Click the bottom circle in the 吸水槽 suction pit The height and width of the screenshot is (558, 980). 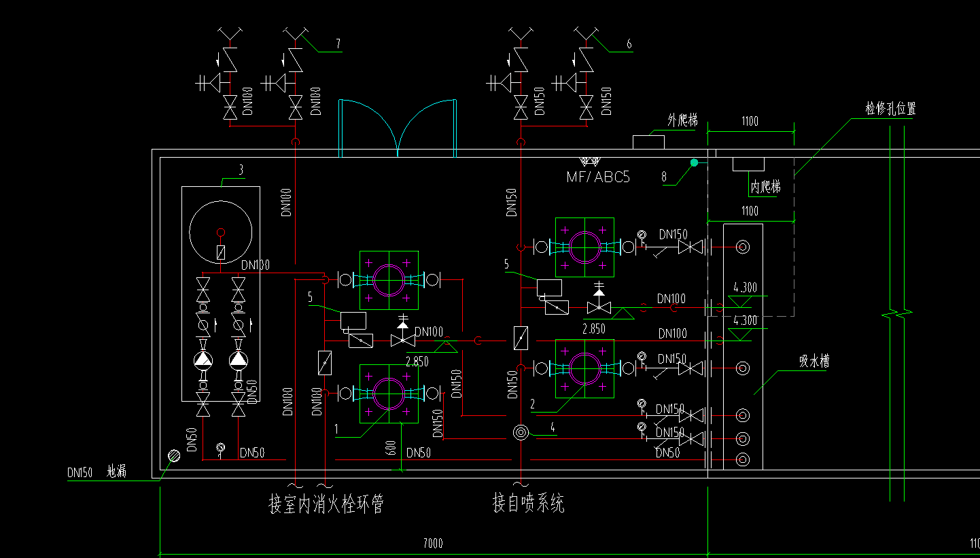point(743,459)
